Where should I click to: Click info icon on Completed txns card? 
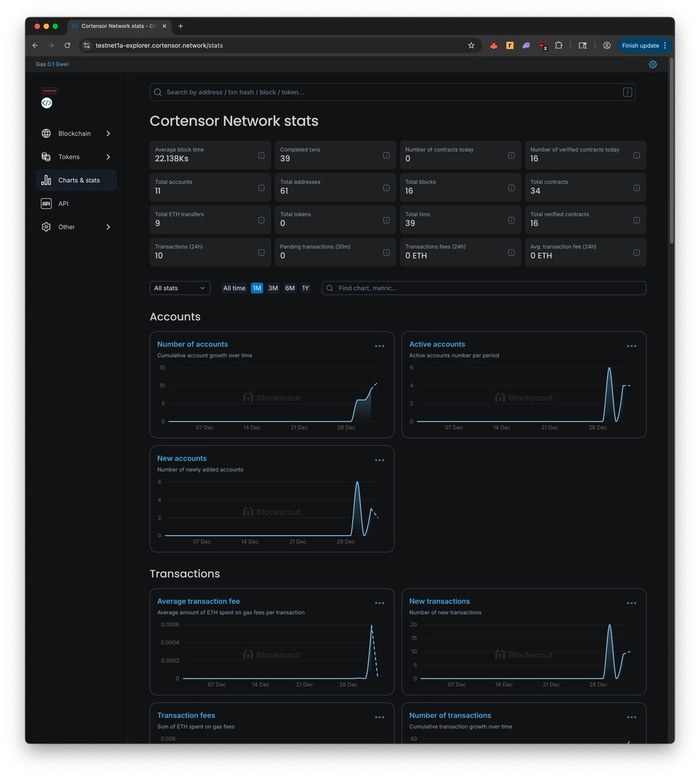point(386,155)
